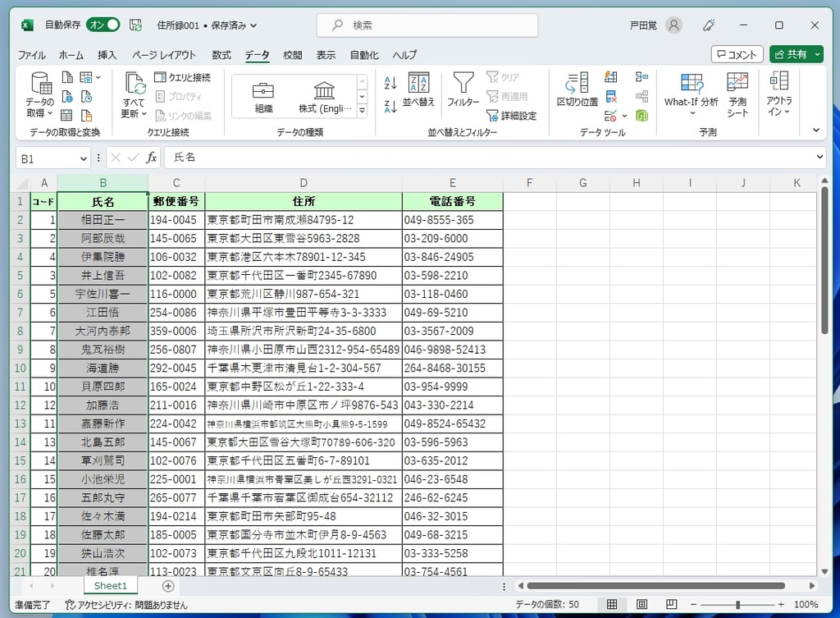Click the Remove Duplicates icon
Image resolution: width=840 pixels, height=618 pixels.
click(610, 97)
